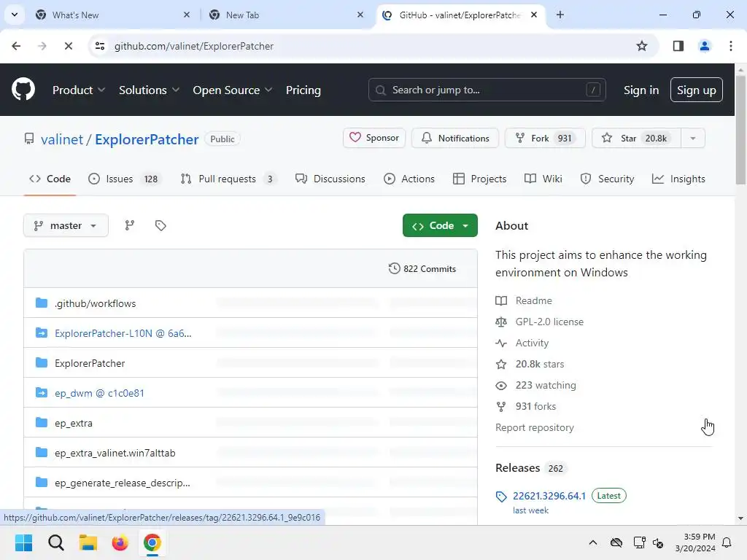Launch Firefox from the taskbar
Screen dimensions: 747x560
point(120,542)
